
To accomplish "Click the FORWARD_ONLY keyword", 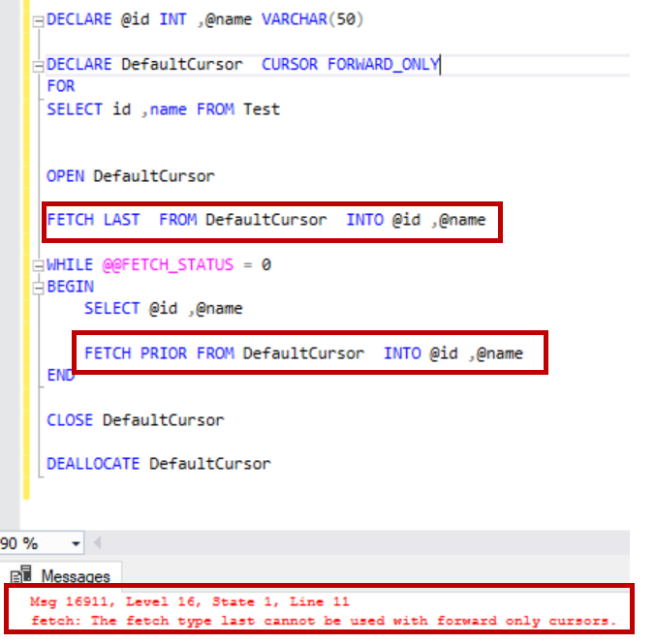I will [383, 64].
